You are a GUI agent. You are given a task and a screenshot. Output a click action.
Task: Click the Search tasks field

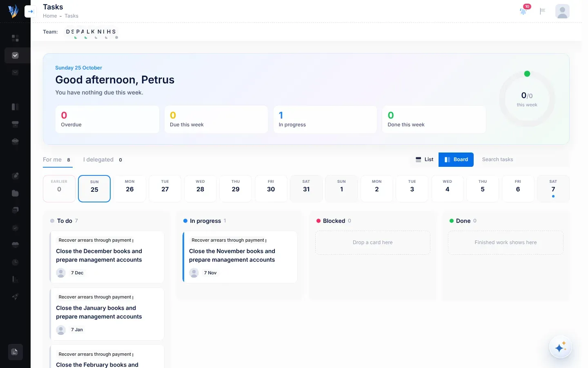(523, 159)
